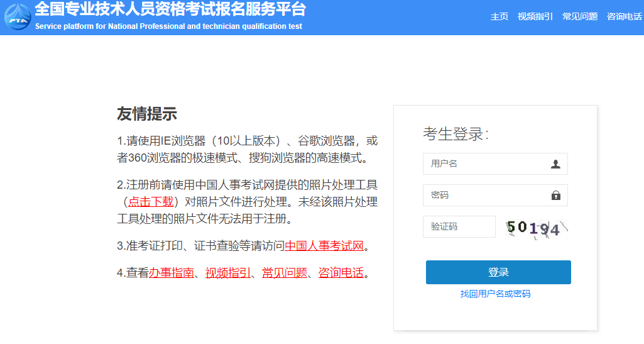This screenshot has height=344, width=644.
Task: Open the 办事指南 link in tip 4
Action: 171,273
